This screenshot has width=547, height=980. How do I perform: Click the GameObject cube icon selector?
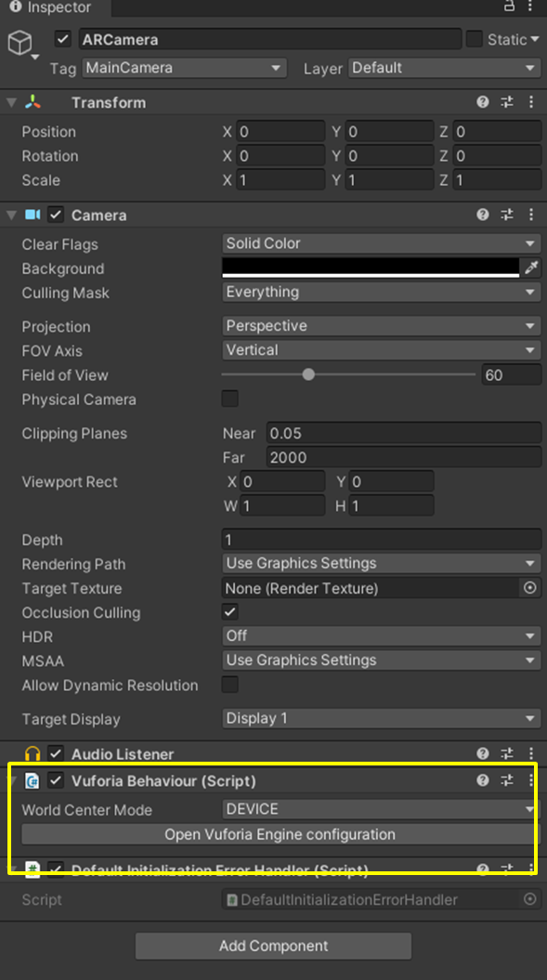(22, 45)
